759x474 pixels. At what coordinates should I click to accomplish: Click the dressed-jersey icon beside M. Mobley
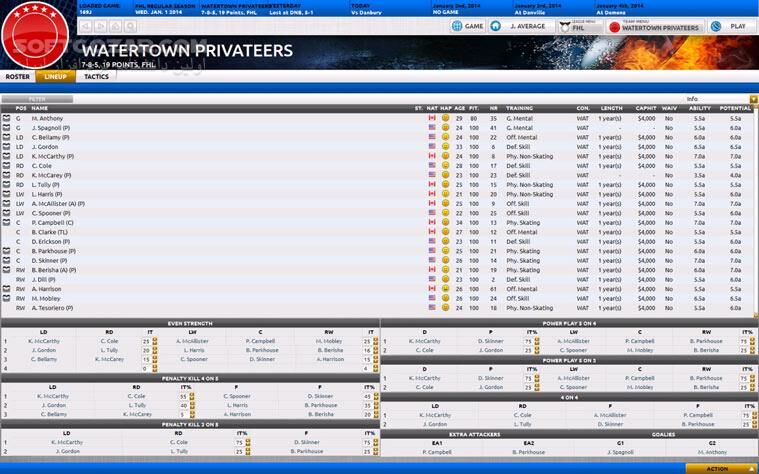6,298
